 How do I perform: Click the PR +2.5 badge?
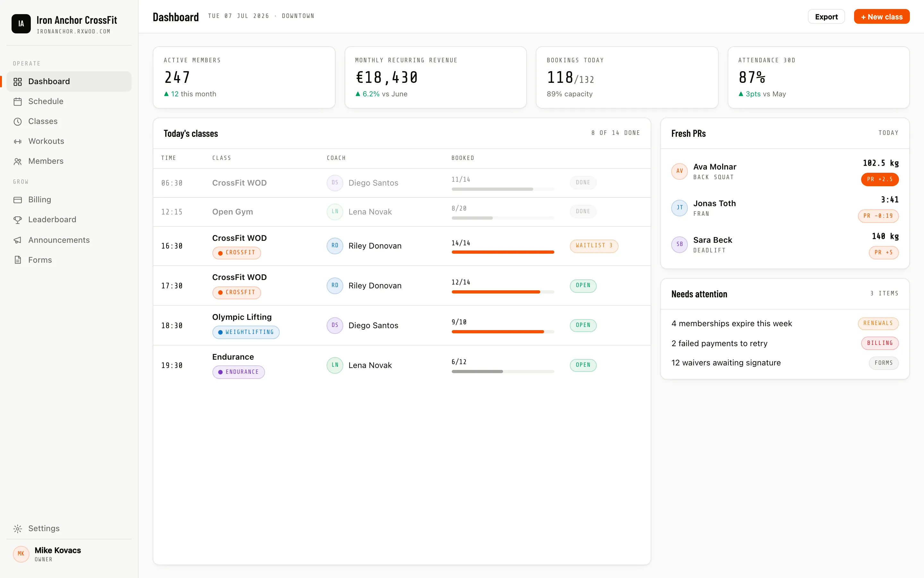point(879,179)
